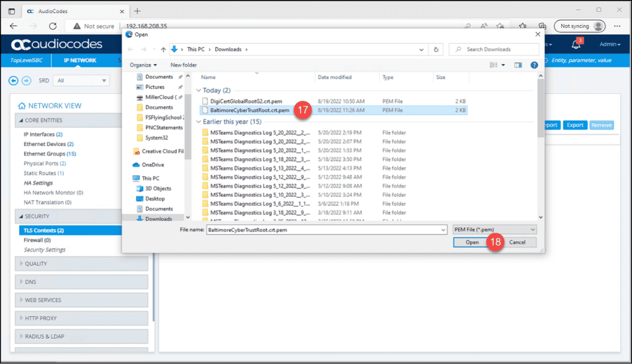Switch to the IP NETWORK tab
Viewport: 632px width, 364px height.
coord(80,60)
